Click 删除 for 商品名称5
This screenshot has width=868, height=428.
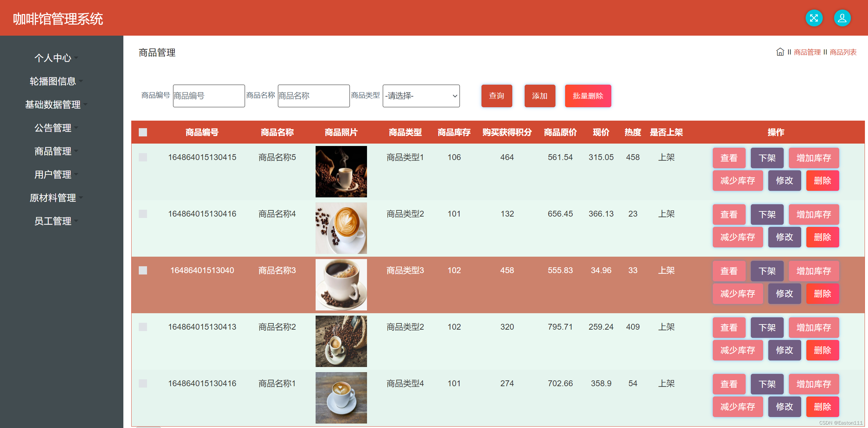pyautogui.click(x=822, y=181)
